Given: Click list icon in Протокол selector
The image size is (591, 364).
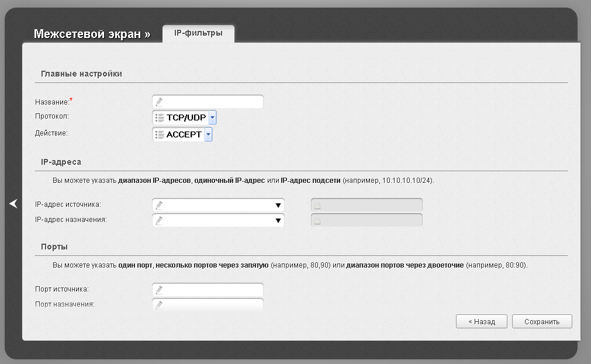Looking at the screenshot, I should [x=160, y=117].
